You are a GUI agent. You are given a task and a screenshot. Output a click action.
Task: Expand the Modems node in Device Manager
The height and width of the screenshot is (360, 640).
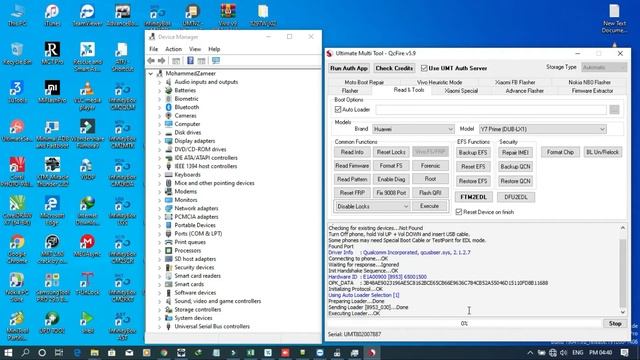tap(160, 191)
